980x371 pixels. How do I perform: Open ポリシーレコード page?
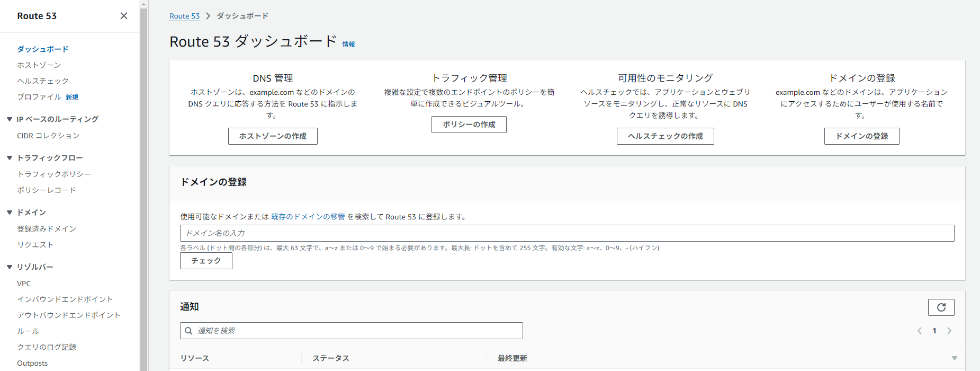tap(47, 190)
